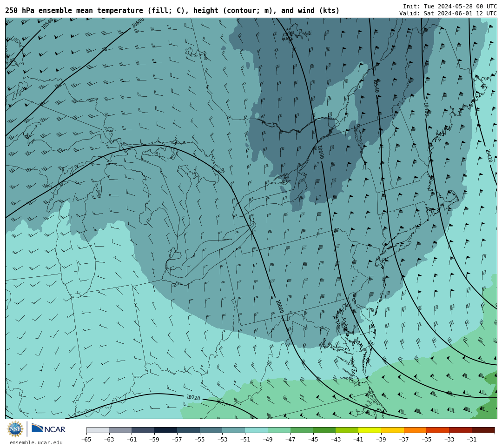502x448 pixels.
Task: Pick the dark red swatch between -33 and -31
Action: click(x=460, y=430)
